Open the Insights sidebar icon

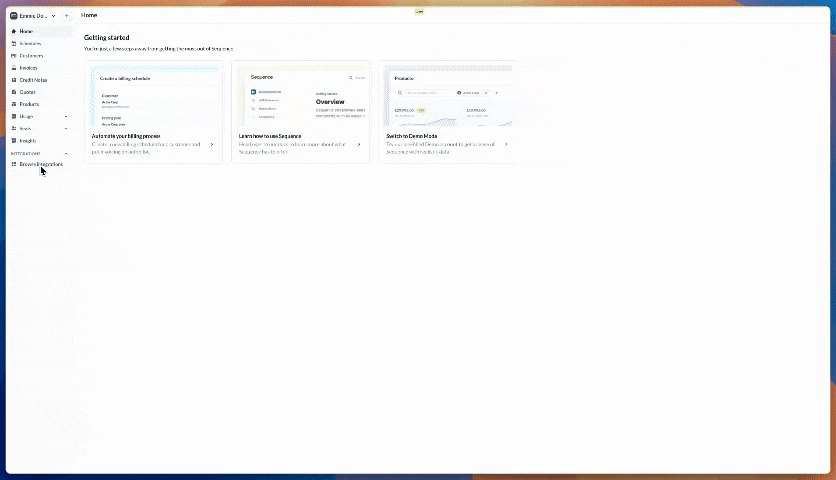tap(14, 141)
